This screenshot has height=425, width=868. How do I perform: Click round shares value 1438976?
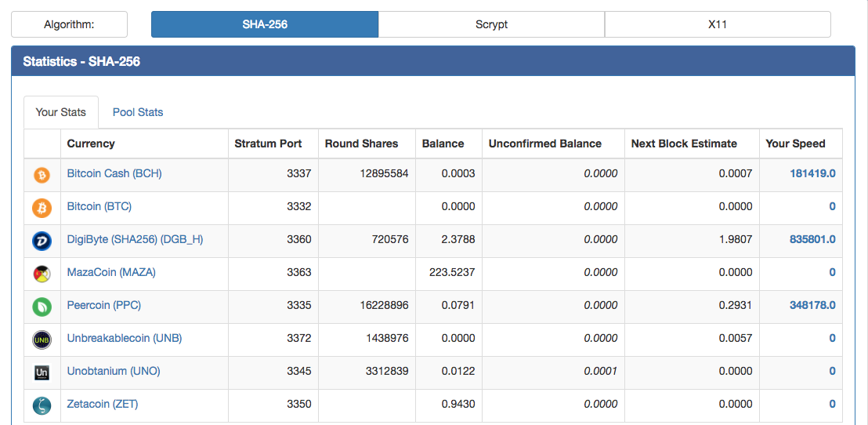(387, 338)
